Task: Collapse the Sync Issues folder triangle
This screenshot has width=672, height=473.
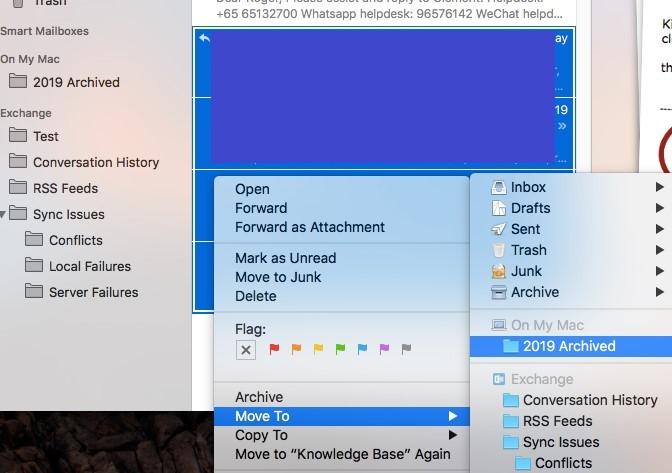Action: 6,214
